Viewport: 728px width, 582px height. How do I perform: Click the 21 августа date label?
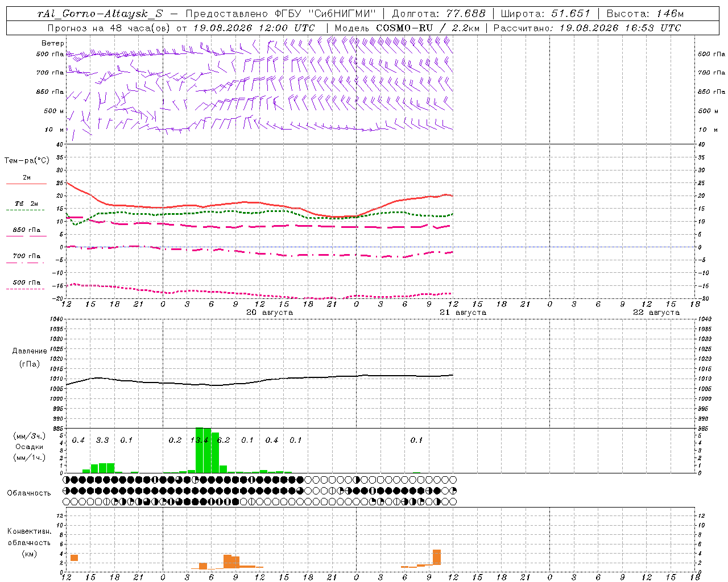click(x=463, y=313)
